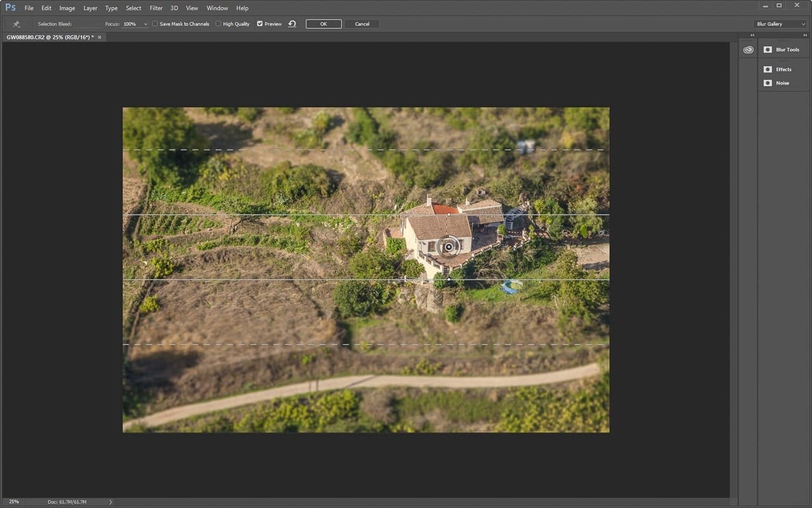Open the Creative Cloud Libraries panel icon
The height and width of the screenshot is (508, 812).
click(x=749, y=50)
